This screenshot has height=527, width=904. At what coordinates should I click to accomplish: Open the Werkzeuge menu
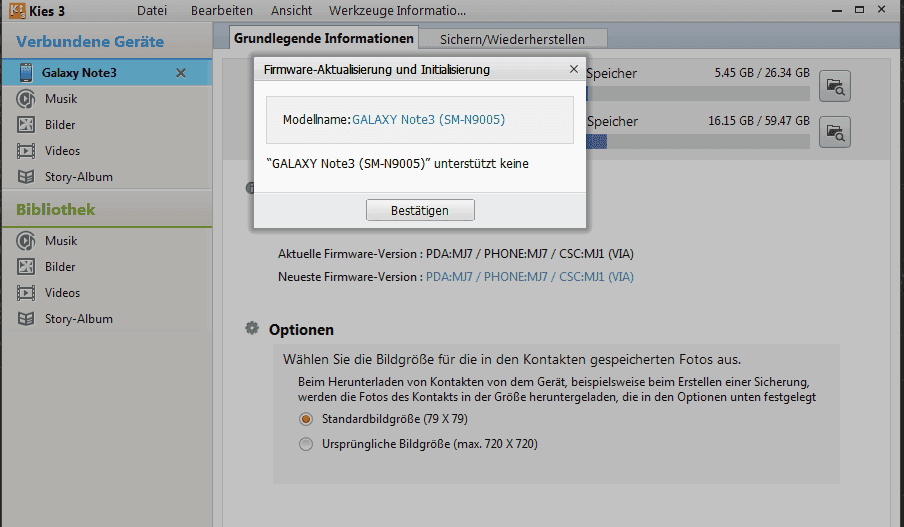pyautogui.click(x=361, y=10)
